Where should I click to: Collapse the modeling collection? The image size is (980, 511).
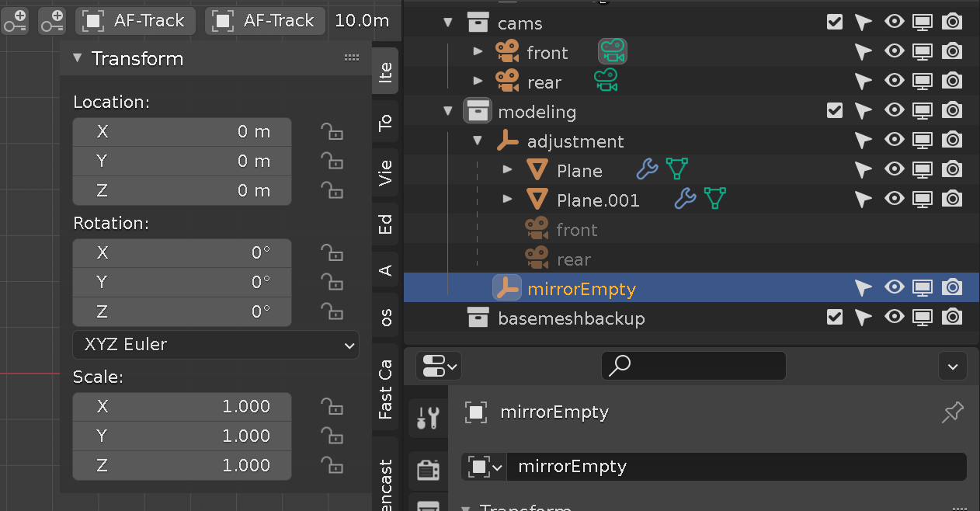click(x=447, y=111)
